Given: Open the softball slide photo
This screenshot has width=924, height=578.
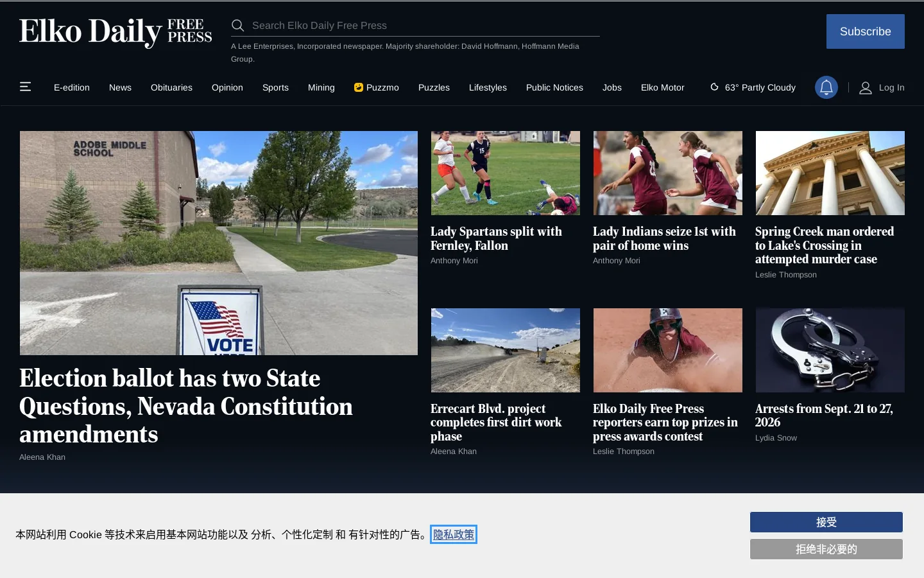Looking at the screenshot, I should 668,350.
